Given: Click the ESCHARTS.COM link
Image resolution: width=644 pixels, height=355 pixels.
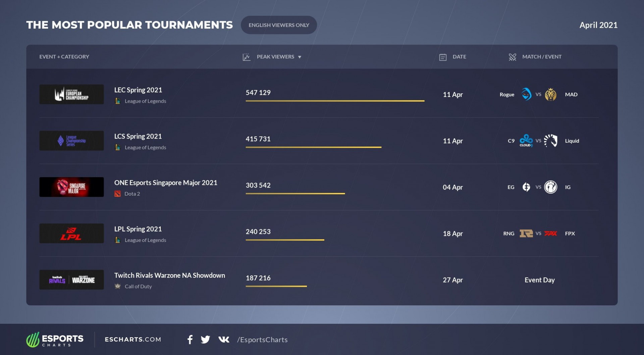Looking at the screenshot, I should pos(133,340).
